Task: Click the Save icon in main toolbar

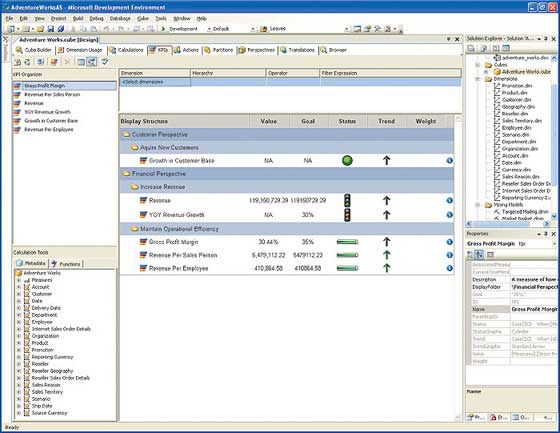Action: [50, 29]
